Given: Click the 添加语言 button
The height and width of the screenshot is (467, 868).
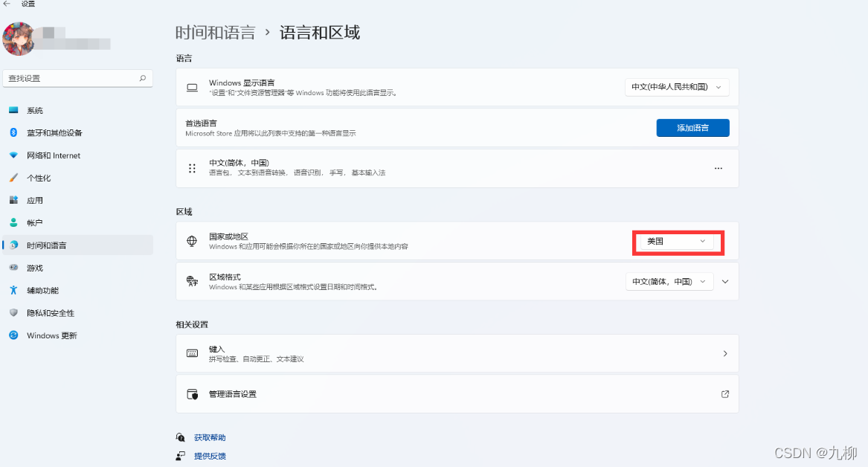Looking at the screenshot, I should pyautogui.click(x=692, y=128).
